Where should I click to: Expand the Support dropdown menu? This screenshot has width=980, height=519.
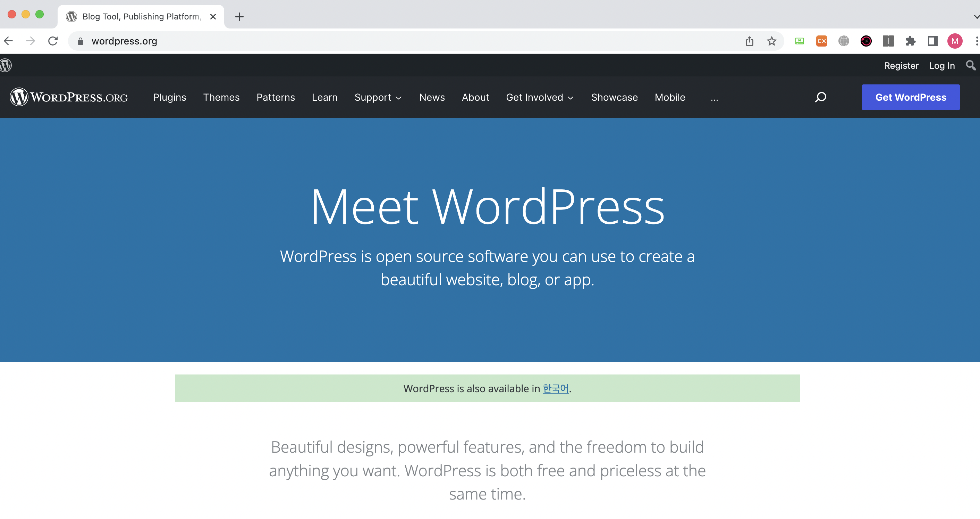coord(378,98)
